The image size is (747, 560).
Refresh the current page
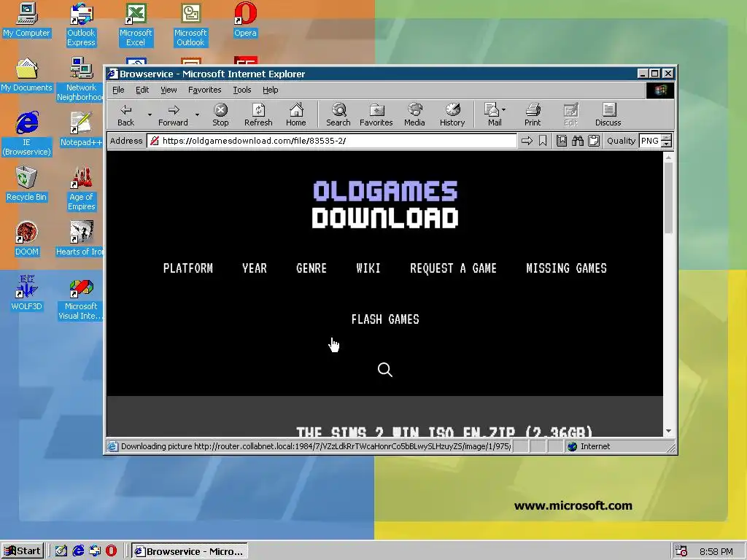258,114
